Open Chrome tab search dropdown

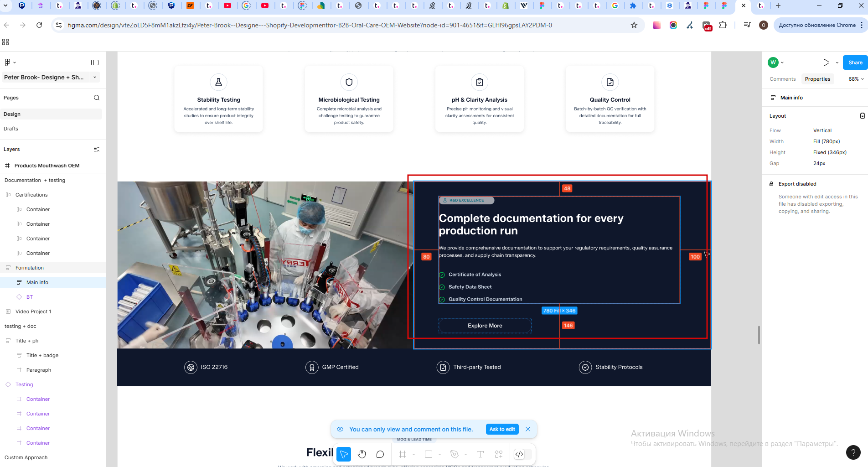click(6, 5)
